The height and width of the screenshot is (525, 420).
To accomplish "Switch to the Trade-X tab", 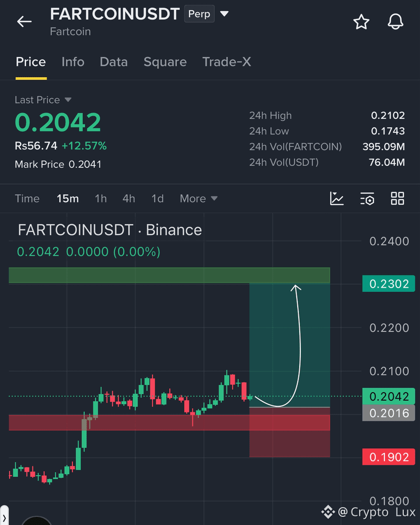I will click(227, 62).
